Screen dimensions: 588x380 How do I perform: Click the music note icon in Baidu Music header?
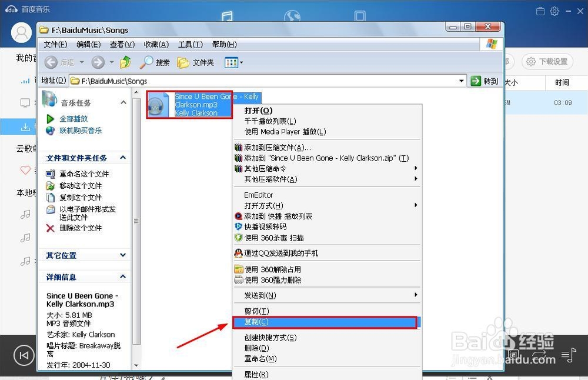point(228,16)
